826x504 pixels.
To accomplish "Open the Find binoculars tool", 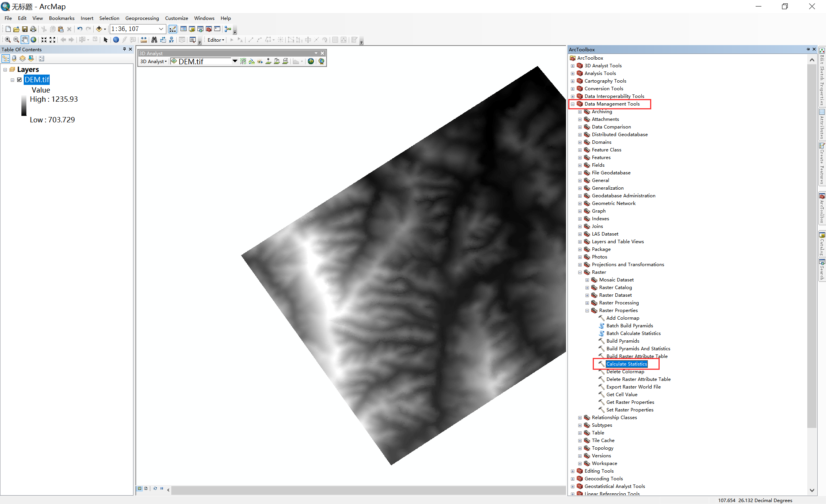I will click(154, 40).
